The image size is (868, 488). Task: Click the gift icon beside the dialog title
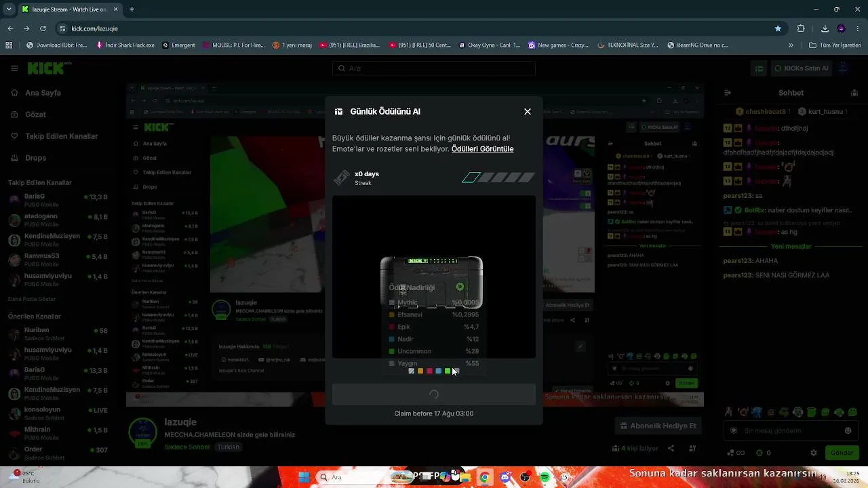point(339,112)
